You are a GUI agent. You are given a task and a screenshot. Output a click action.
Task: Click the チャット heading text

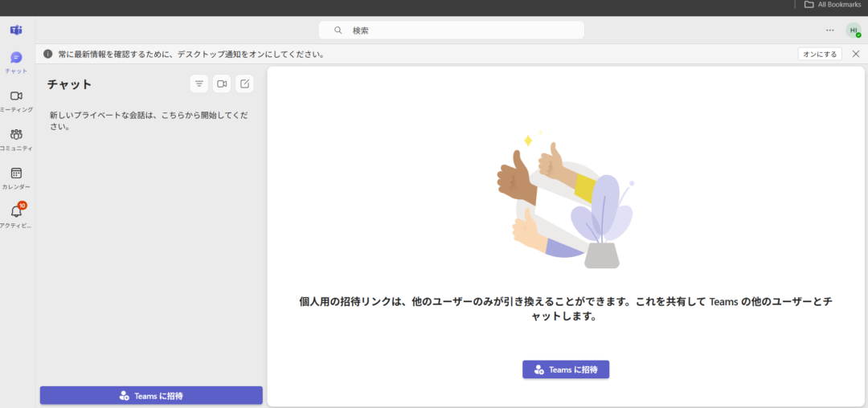pos(69,84)
